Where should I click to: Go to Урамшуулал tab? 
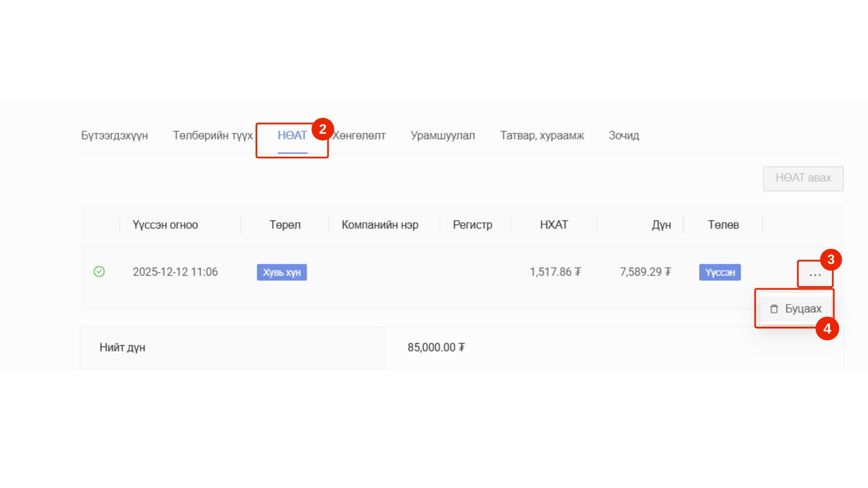pyautogui.click(x=443, y=136)
